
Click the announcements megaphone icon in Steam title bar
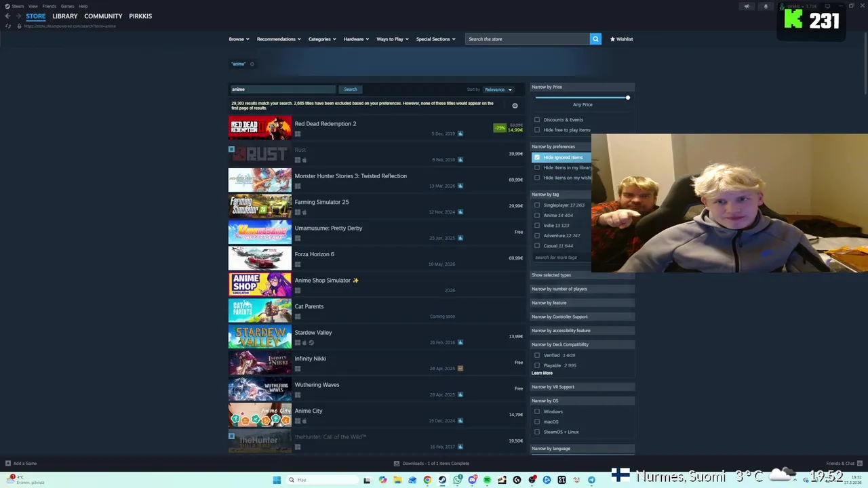[747, 6]
